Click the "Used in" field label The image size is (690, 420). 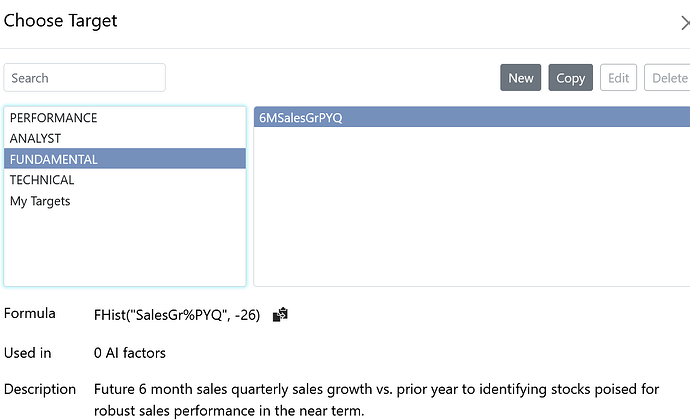point(28,352)
